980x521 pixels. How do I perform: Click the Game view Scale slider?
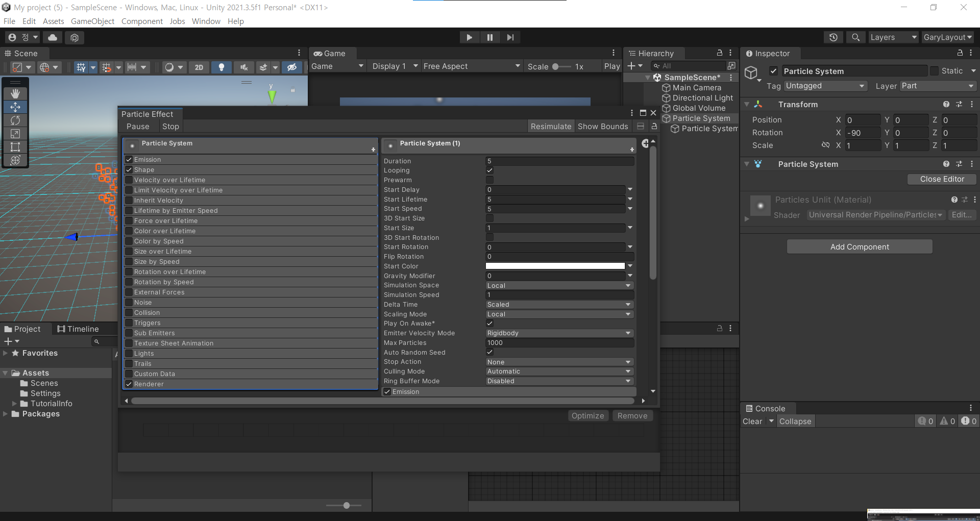tap(561, 66)
